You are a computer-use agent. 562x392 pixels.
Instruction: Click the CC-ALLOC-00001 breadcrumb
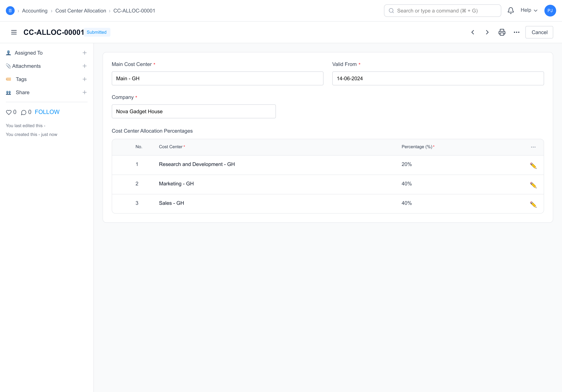[134, 11]
